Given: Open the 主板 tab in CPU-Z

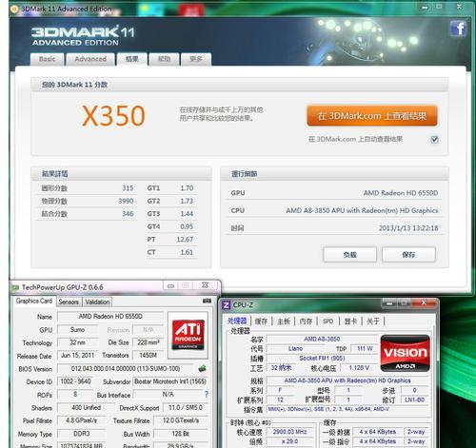Looking at the screenshot, I should (x=284, y=321).
